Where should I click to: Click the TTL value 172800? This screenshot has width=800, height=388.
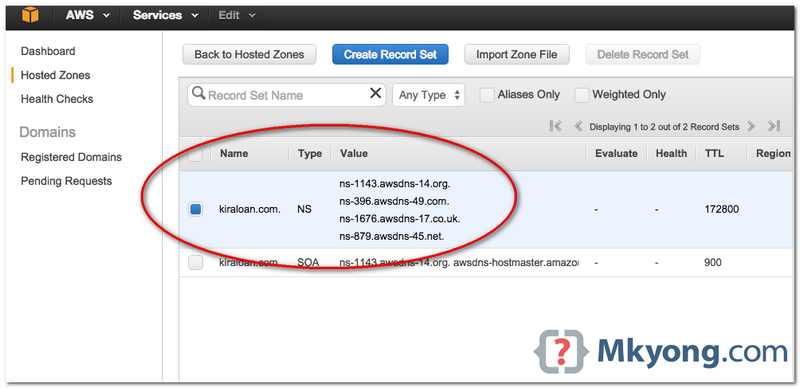721,209
